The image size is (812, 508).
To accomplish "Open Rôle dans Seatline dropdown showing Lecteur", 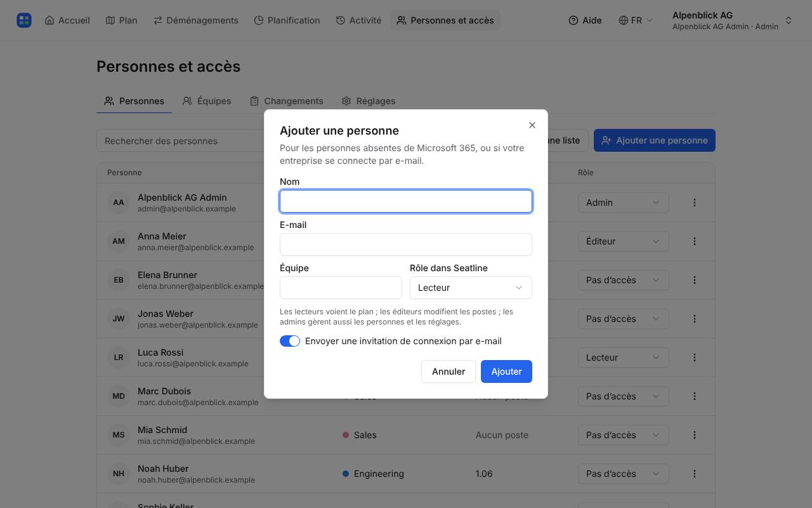I will 471,288.
